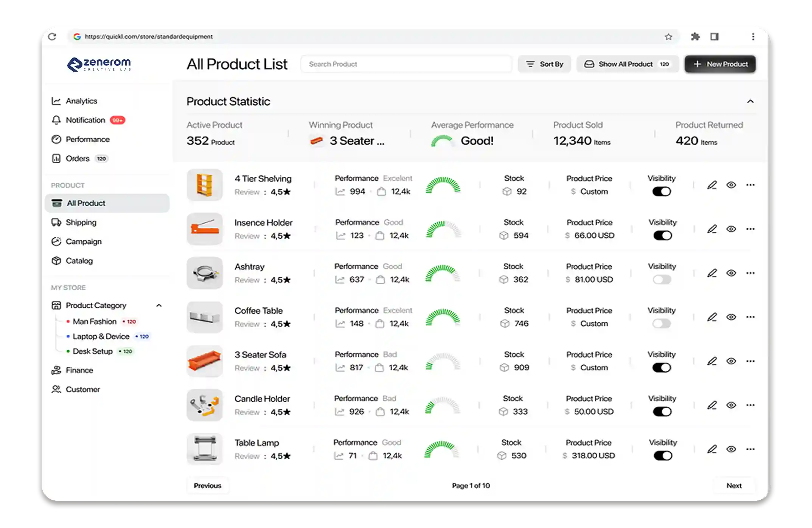812x528 pixels.
Task: Create a New Product
Action: pyautogui.click(x=720, y=64)
